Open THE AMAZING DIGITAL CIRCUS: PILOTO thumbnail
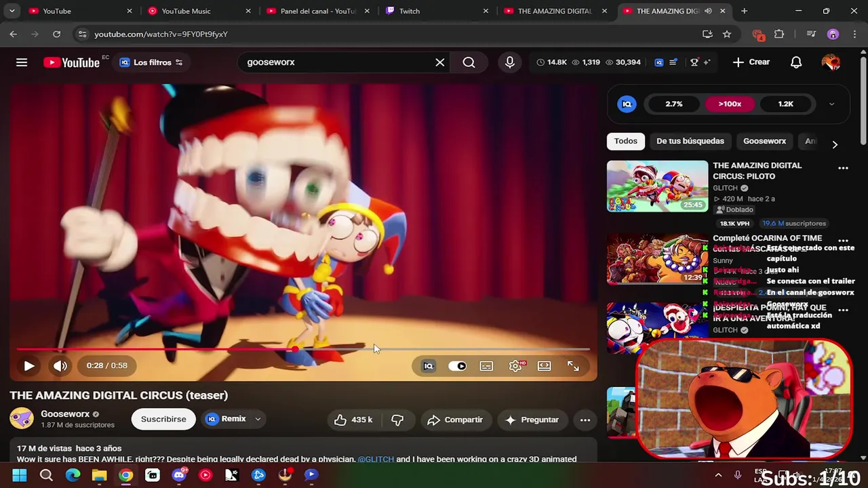The height and width of the screenshot is (488, 868). 657,186
